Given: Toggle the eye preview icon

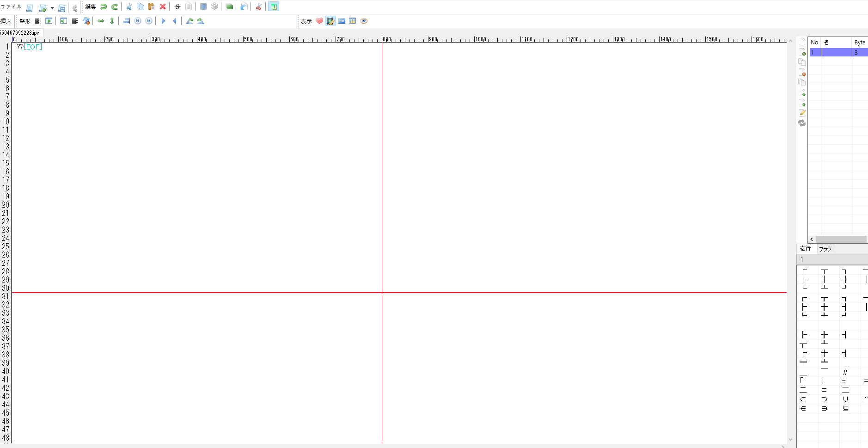Looking at the screenshot, I should pos(364,21).
